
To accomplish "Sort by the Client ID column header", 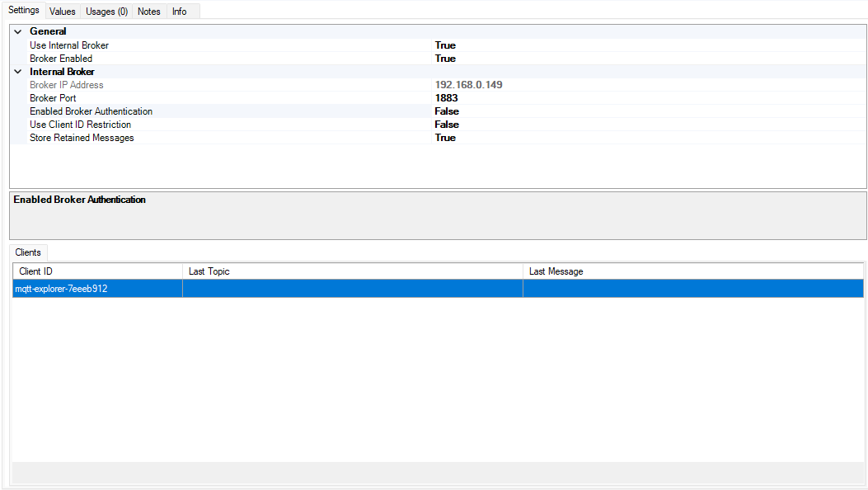I will click(97, 271).
